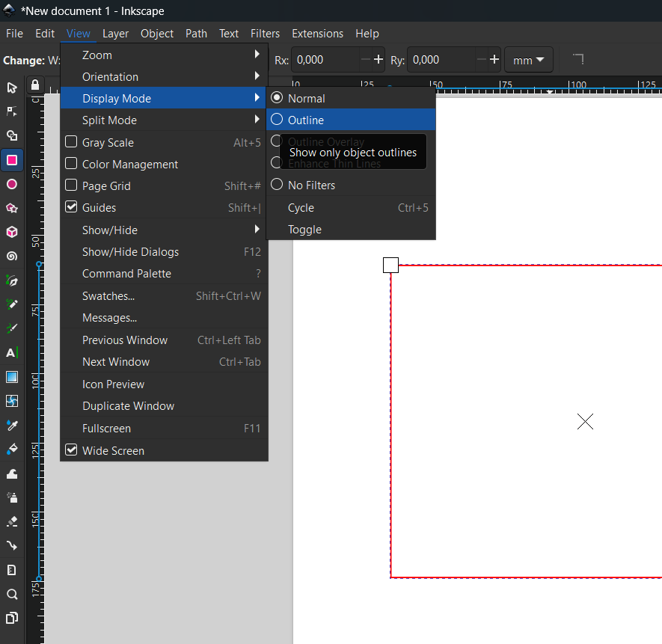Expand the Orientation submenu
Viewport: 662px width, 644px height.
click(x=165, y=76)
